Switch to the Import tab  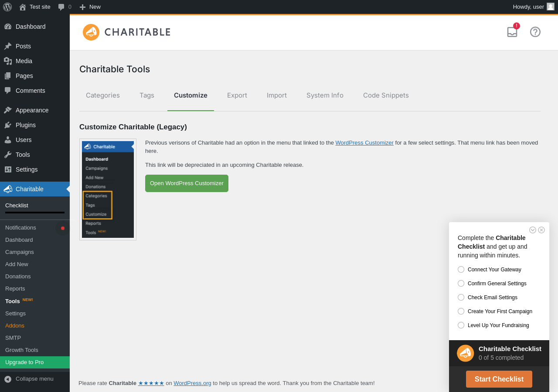[277, 95]
